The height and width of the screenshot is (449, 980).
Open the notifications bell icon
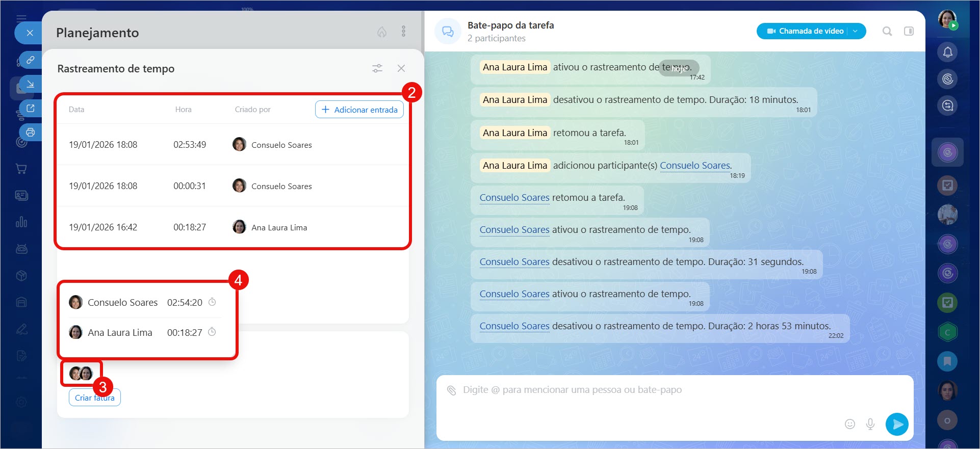point(947,52)
